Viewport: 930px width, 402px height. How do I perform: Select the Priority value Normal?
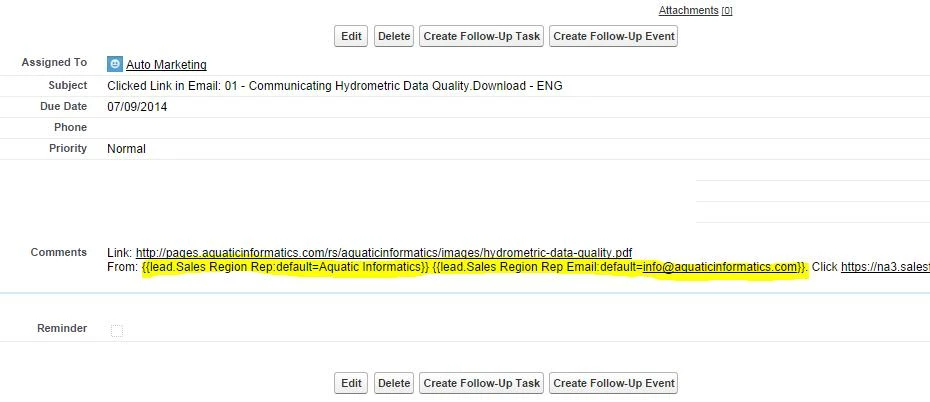126,149
